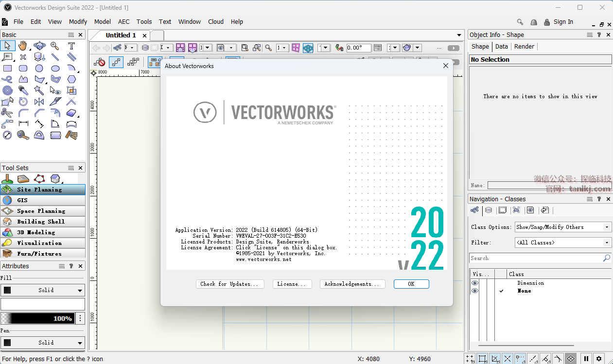The image size is (613, 364).
Task: Toggle visibility eye for None class
Action: pyautogui.click(x=475, y=291)
